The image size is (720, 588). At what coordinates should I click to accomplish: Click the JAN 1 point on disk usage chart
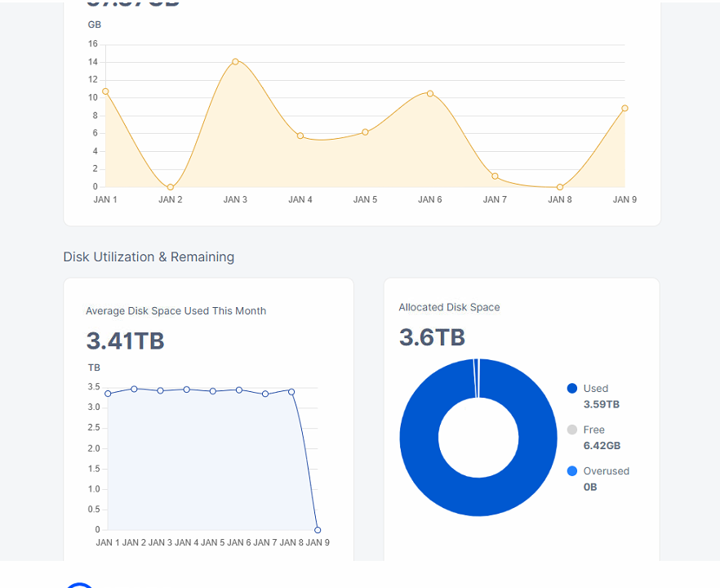(x=108, y=394)
